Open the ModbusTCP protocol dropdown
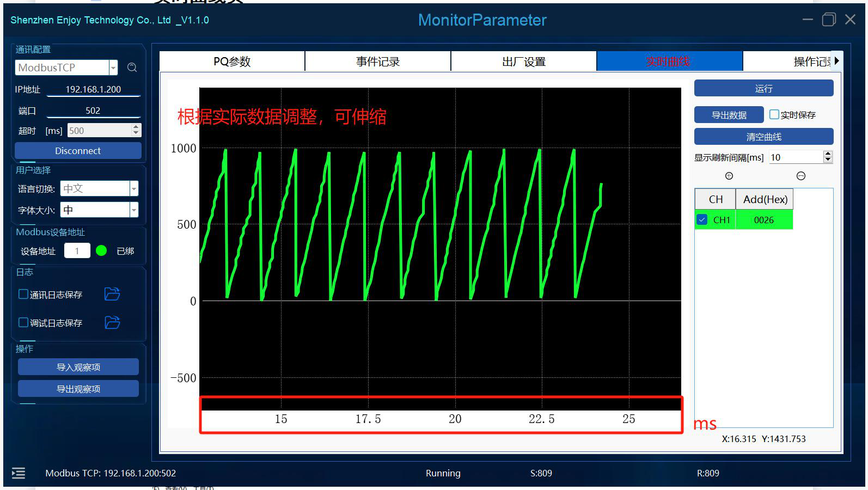The height and width of the screenshot is (490, 868). [113, 68]
